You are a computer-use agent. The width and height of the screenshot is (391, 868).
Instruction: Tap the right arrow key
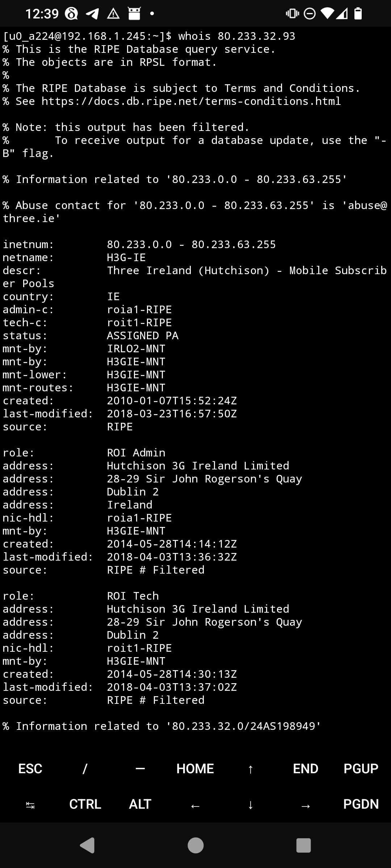coord(306,805)
